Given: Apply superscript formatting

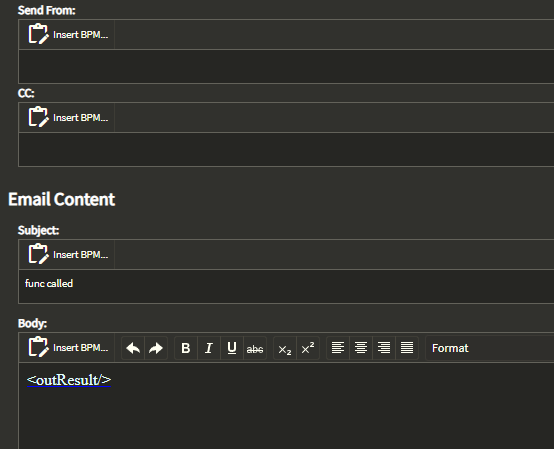Looking at the screenshot, I should pyautogui.click(x=308, y=348).
